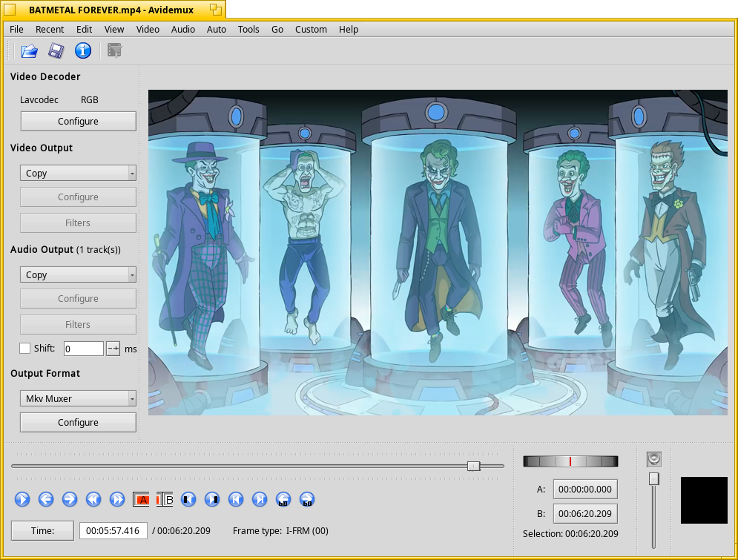
Task: Step forward one frame with the right arrow
Action: (70, 499)
